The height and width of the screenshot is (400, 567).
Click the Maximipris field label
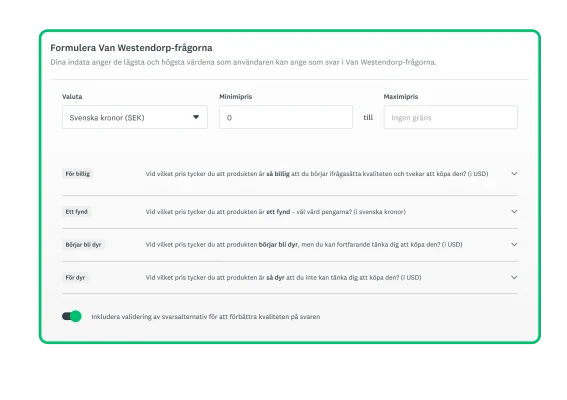point(401,97)
